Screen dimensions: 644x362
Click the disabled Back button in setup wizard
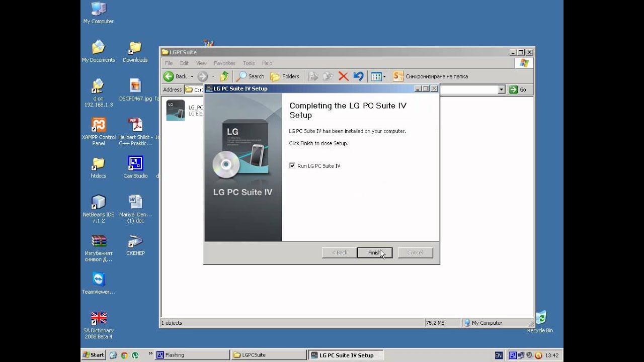point(340,252)
